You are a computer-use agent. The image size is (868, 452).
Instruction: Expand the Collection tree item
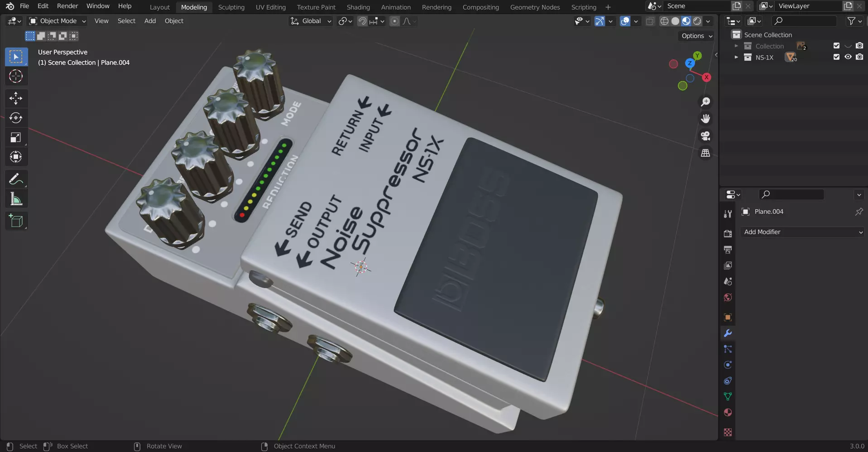(x=736, y=46)
